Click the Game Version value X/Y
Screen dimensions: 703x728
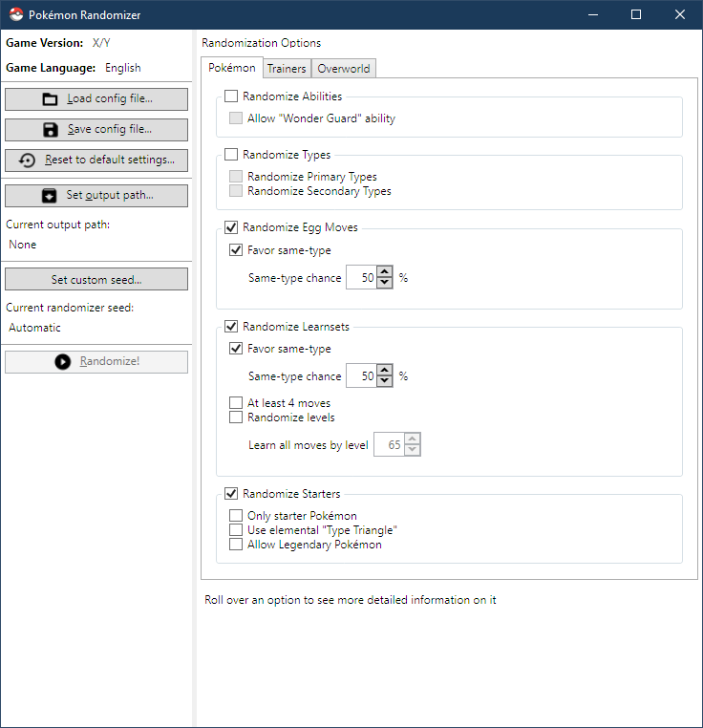point(101,43)
